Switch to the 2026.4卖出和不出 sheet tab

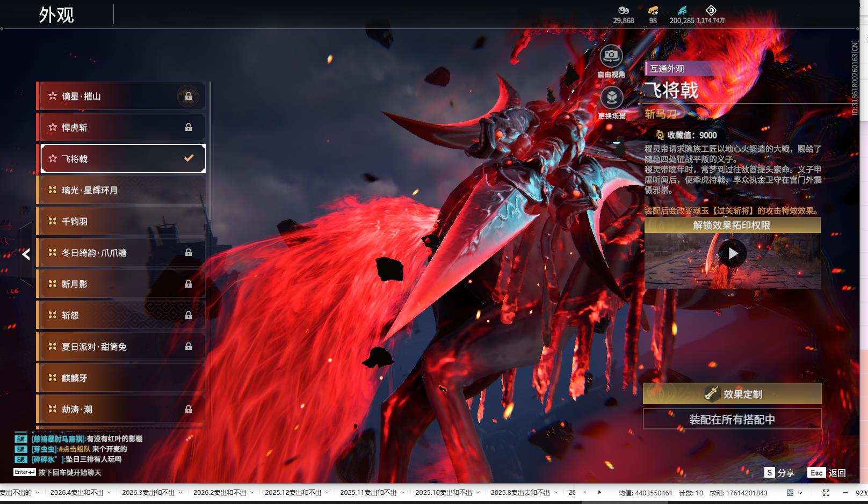77,493
